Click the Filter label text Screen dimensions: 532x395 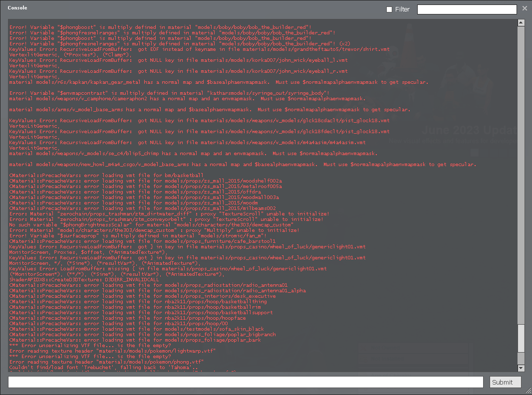coord(402,9)
